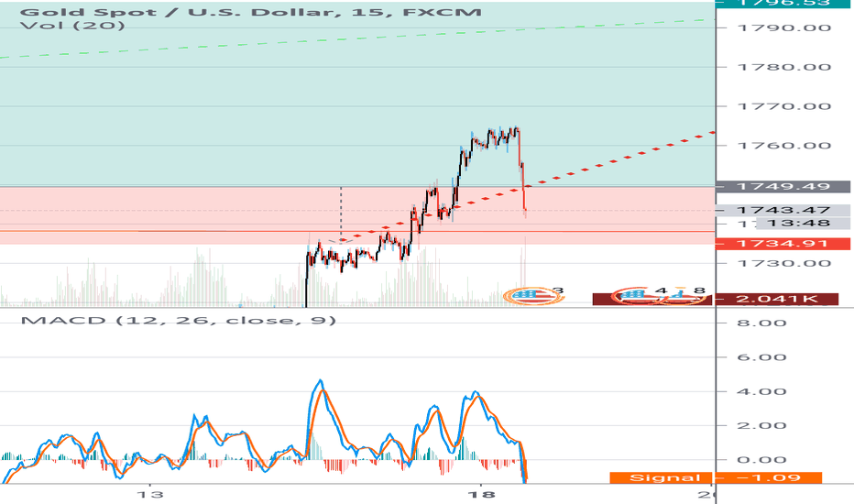Select the Vol (20) indicator label
This screenshot has width=854, height=504.
pos(72,25)
